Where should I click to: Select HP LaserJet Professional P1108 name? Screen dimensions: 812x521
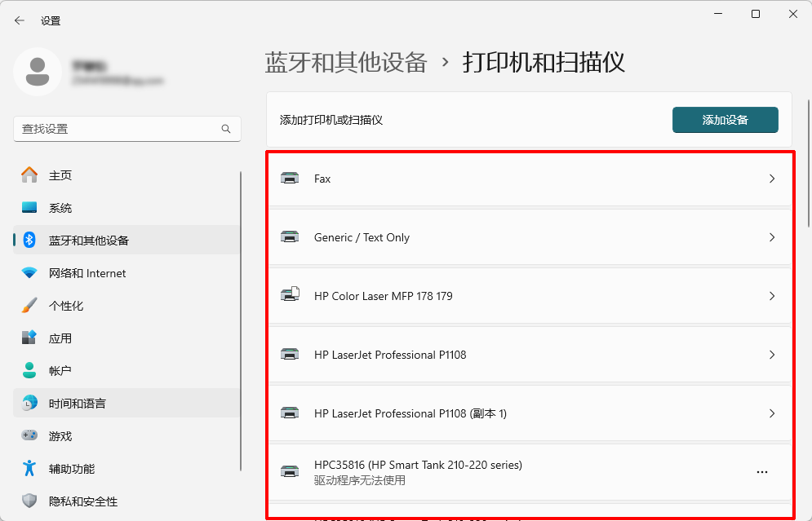[x=390, y=355]
